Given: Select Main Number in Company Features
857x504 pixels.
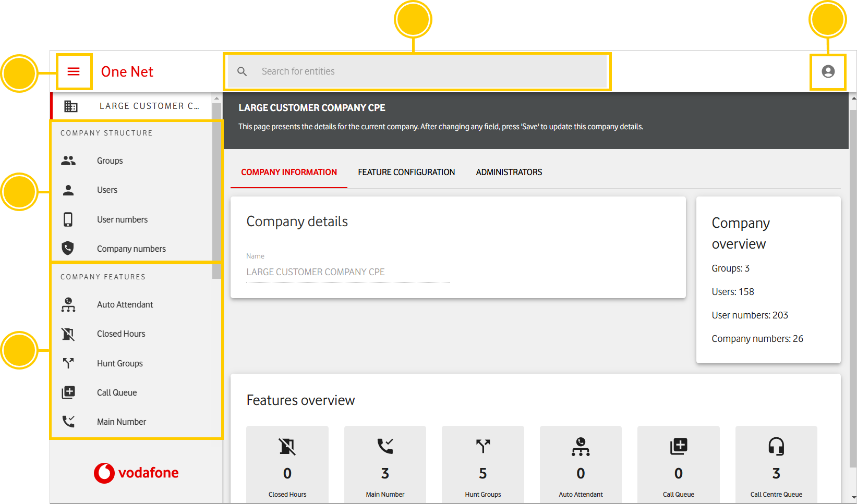Looking at the screenshot, I should pyautogui.click(x=121, y=422).
